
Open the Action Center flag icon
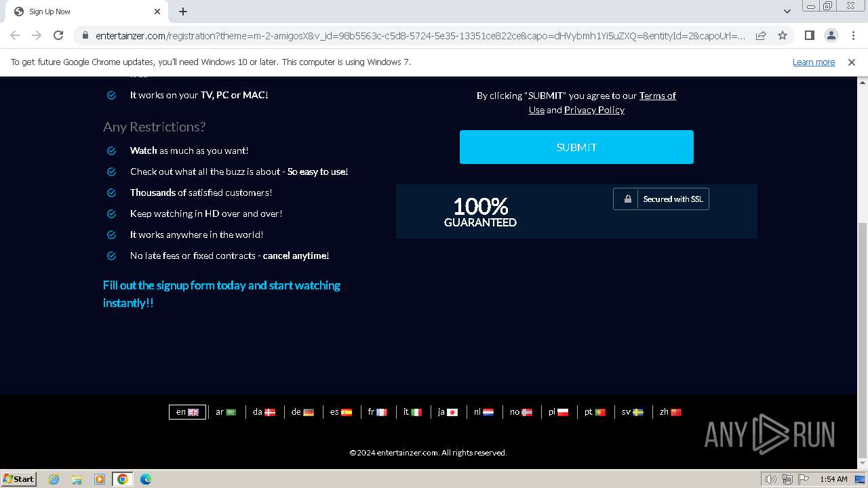pyautogui.click(x=804, y=479)
